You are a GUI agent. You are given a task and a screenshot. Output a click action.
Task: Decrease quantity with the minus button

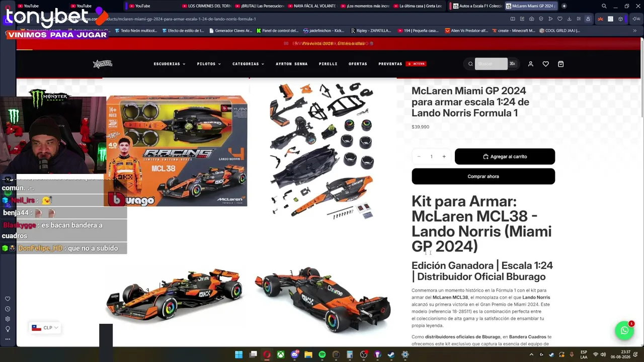click(419, 156)
